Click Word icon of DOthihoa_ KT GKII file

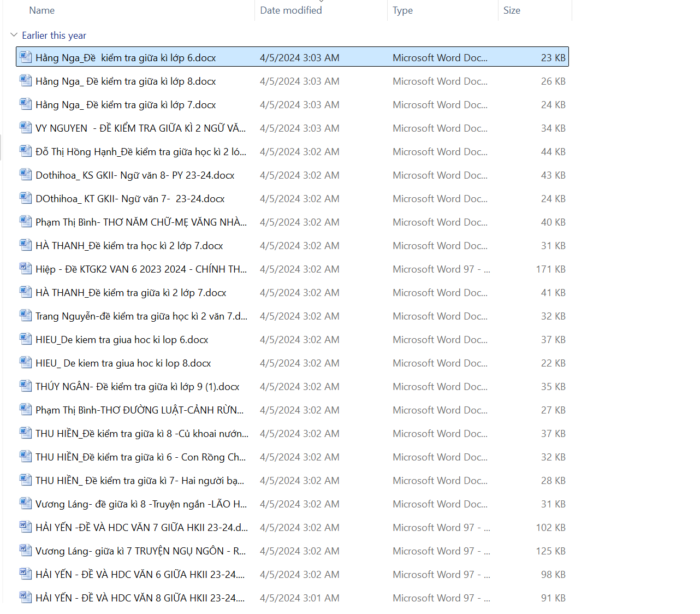click(x=26, y=198)
